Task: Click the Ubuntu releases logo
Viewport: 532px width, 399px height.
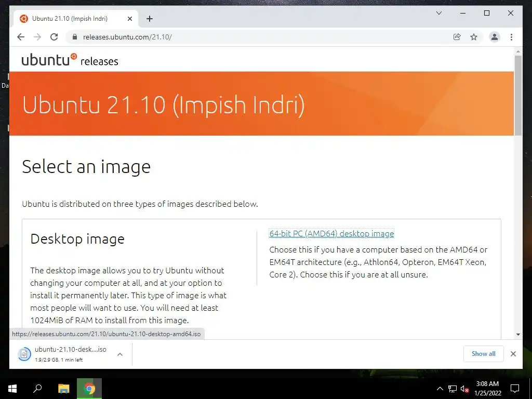Action: 70,60
